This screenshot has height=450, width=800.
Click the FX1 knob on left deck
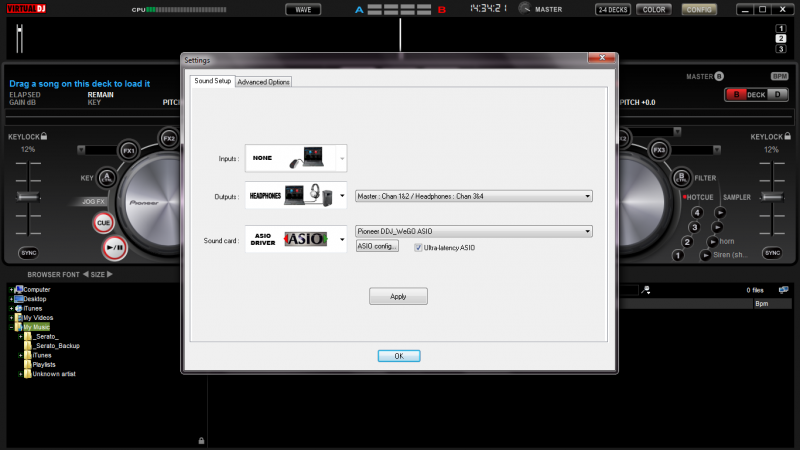point(128,150)
